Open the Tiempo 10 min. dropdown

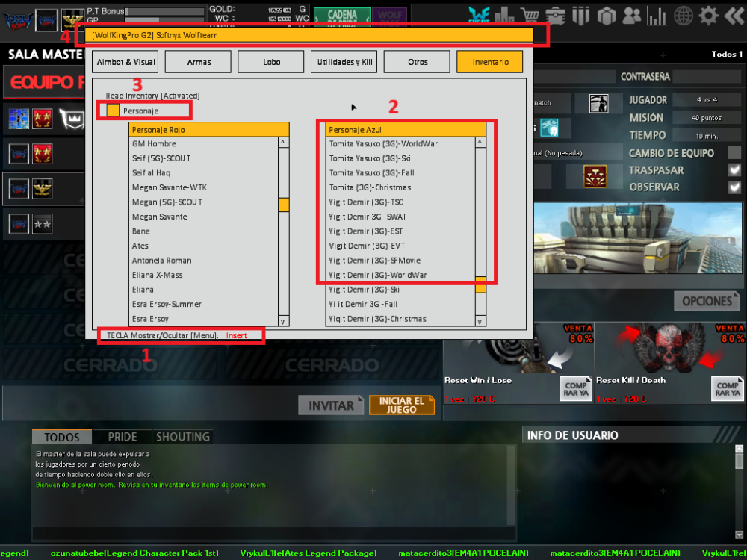[708, 136]
